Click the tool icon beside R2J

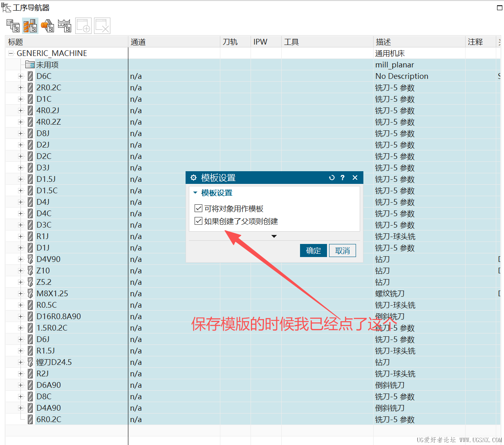(x=30, y=373)
